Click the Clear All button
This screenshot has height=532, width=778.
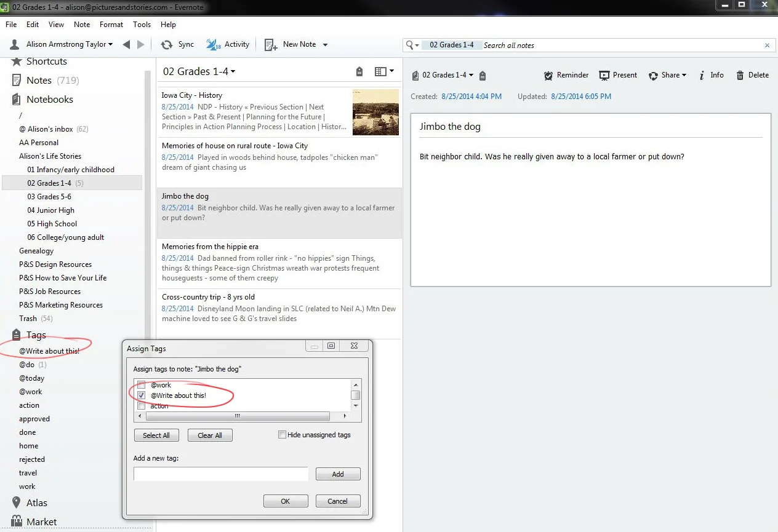210,435
